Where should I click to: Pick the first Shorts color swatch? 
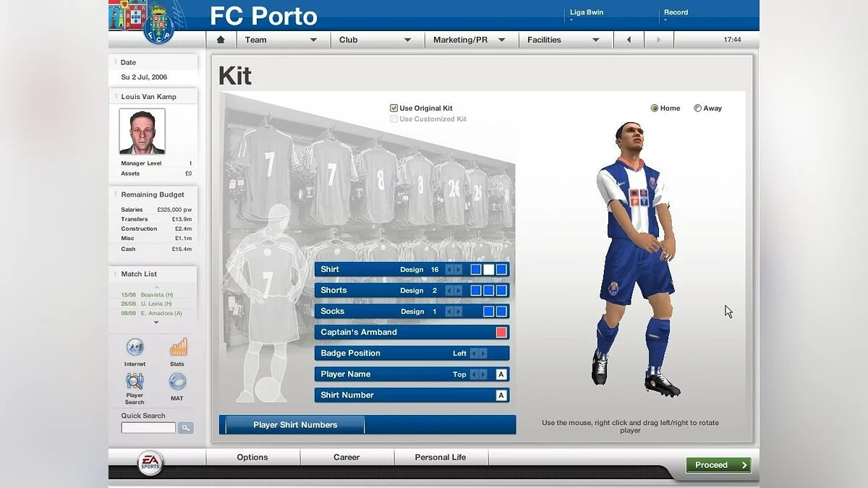coord(476,291)
